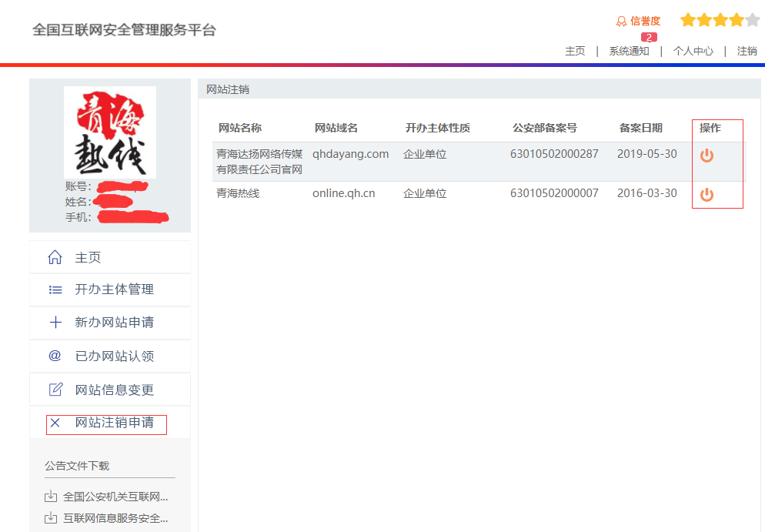
Task: Click the plus icon beside 新办网站申请
Action: (x=55, y=323)
